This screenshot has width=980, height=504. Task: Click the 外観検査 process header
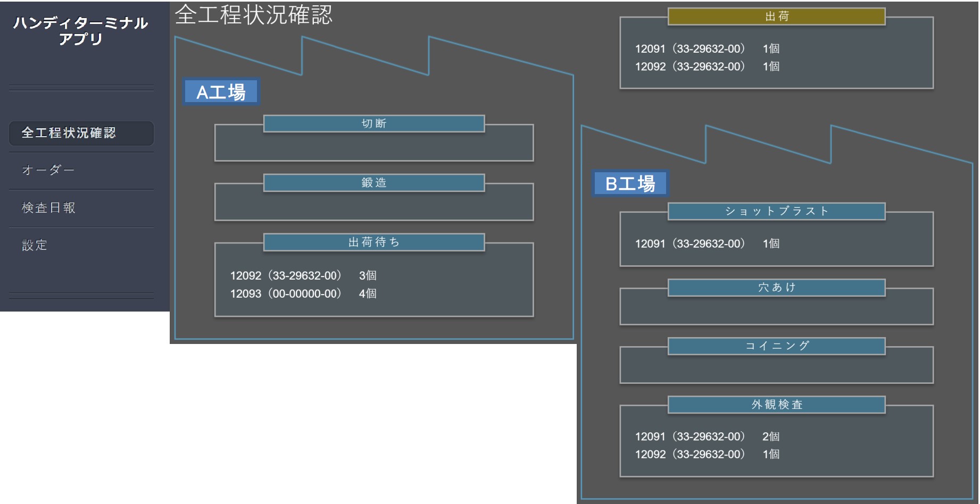coord(777,405)
